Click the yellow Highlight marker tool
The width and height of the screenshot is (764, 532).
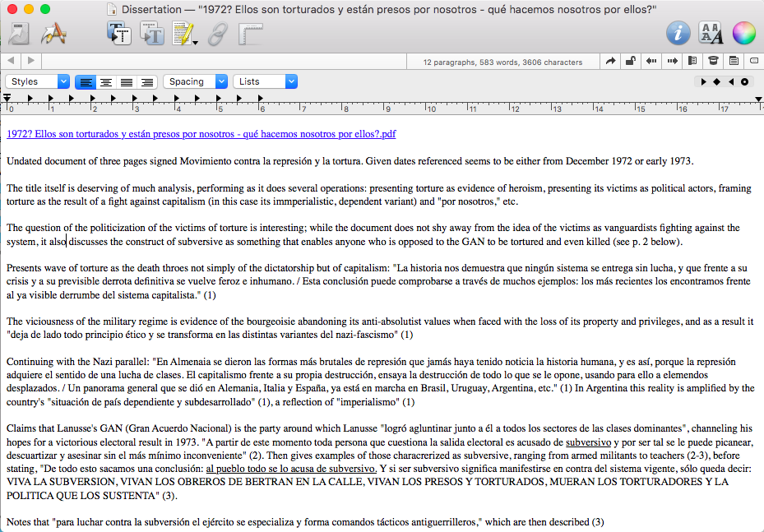(183, 34)
